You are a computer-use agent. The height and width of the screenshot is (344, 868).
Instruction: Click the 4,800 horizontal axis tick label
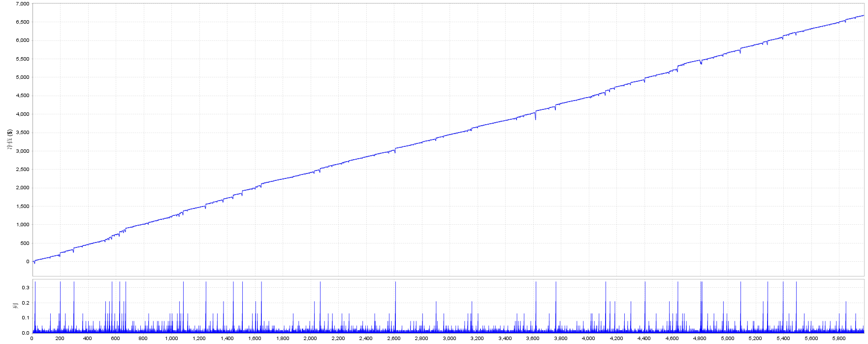point(700,339)
